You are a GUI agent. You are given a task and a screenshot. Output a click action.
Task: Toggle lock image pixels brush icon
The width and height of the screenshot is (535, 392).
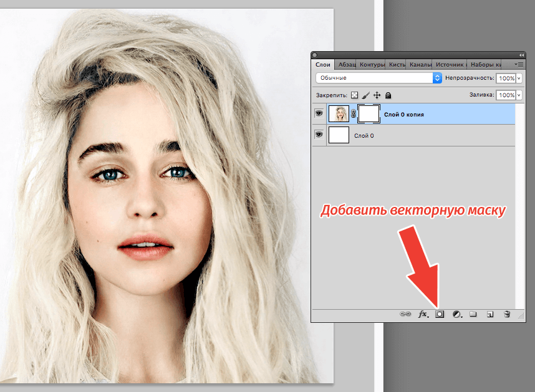pyautogui.click(x=365, y=95)
